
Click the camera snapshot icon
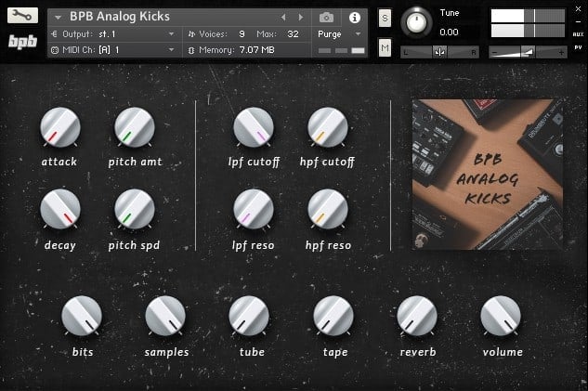coord(326,17)
